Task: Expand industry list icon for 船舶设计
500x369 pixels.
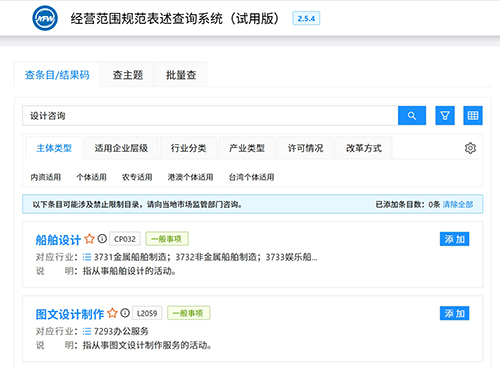Action: tap(87, 257)
